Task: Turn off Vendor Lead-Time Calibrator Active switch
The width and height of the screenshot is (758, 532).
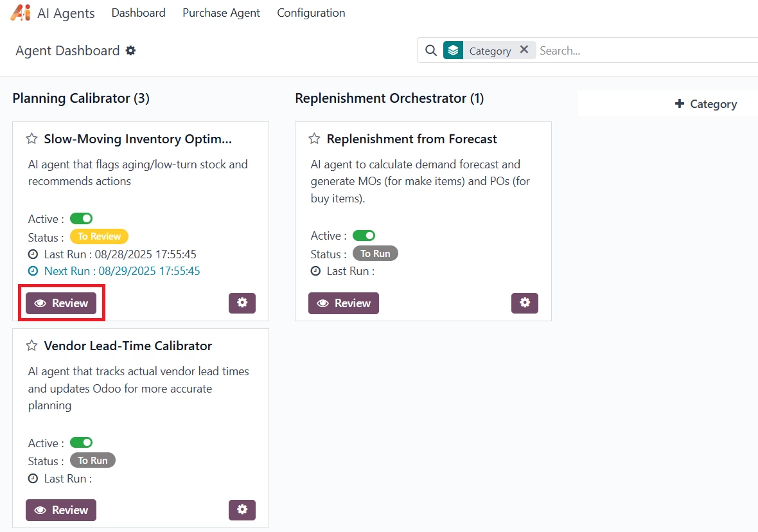Action: coord(81,443)
